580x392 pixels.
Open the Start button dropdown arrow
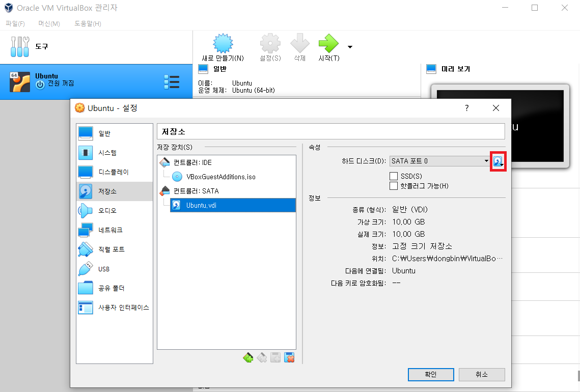point(350,47)
